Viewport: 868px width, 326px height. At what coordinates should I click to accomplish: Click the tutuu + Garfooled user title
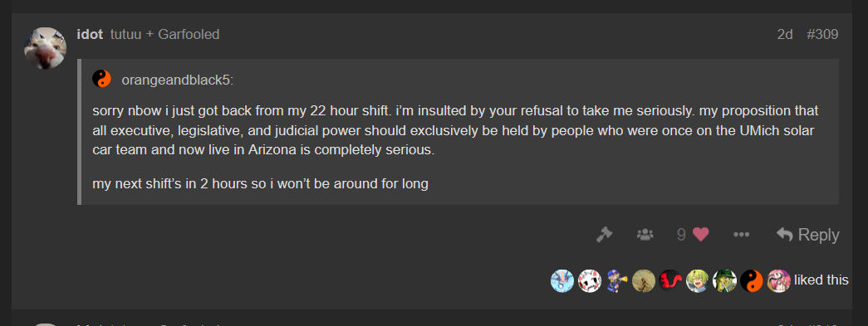pos(165,34)
